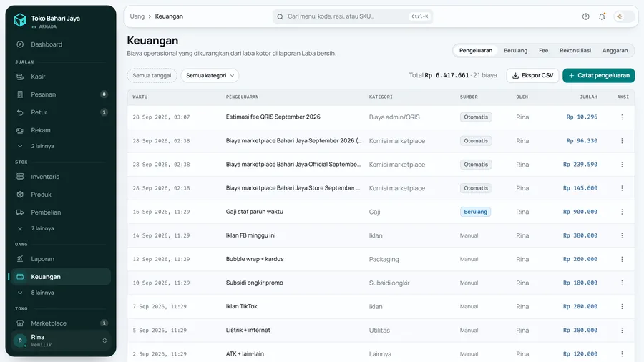
Task: Open the Rina account switcher
Action: (61, 341)
